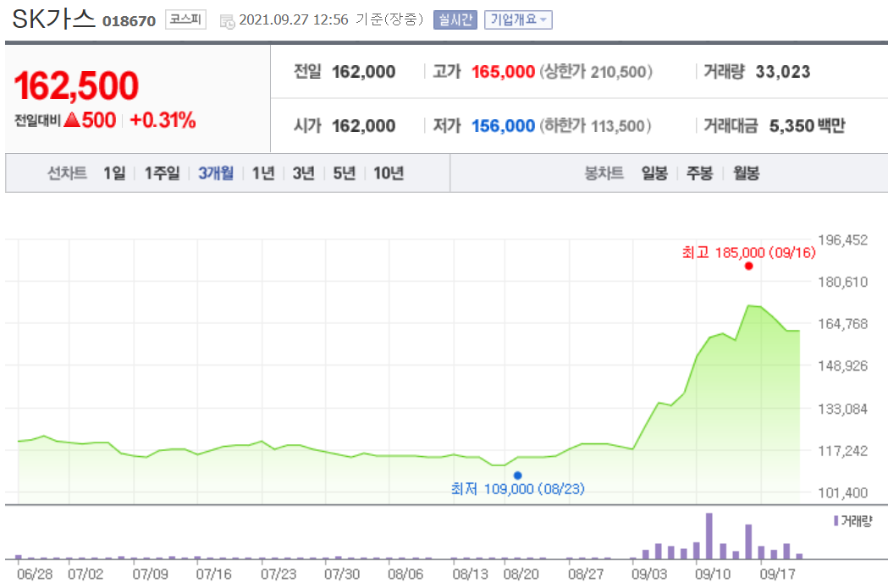The image size is (888, 588).
Task: Click the blue 최저 109,000 marker dot
Action: coord(517,475)
